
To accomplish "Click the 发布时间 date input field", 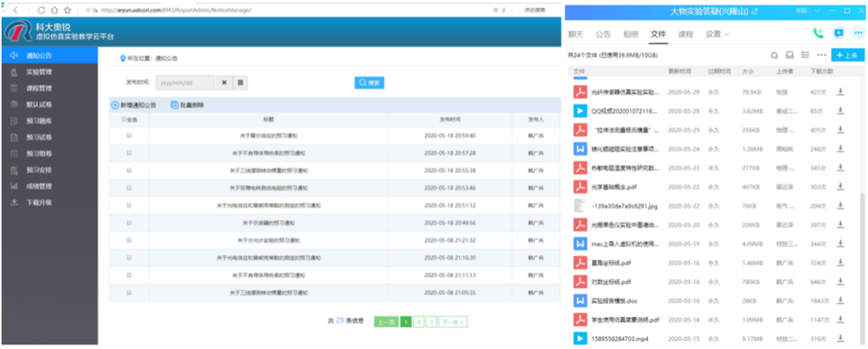I will coord(185,83).
